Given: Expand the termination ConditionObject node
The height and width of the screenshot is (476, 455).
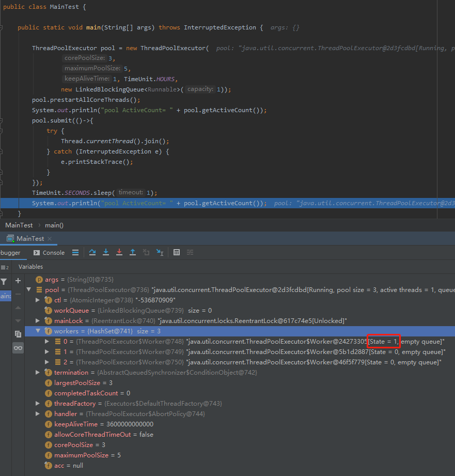Looking at the screenshot, I should [x=38, y=372].
